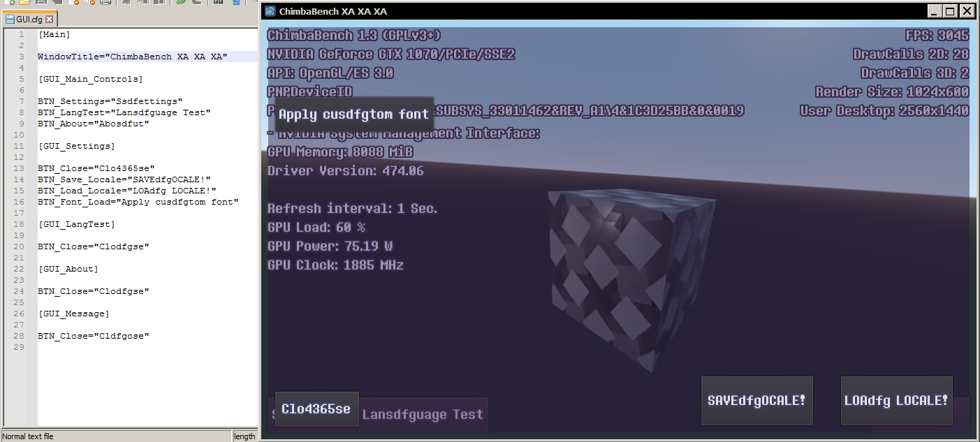Image resolution: width=980 pixels, height=442 pixels.
Task: Click the dimmed Lansdfguage Test button
Action: click(423, 415)
